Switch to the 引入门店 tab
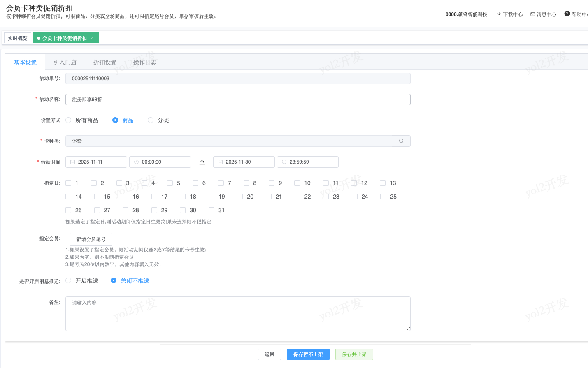 (65, 62)
